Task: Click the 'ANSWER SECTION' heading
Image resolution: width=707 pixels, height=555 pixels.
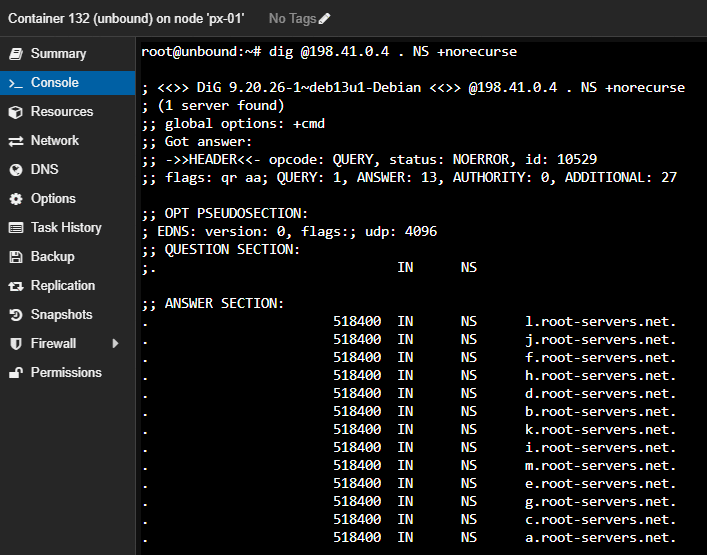Action: point(213,303)
